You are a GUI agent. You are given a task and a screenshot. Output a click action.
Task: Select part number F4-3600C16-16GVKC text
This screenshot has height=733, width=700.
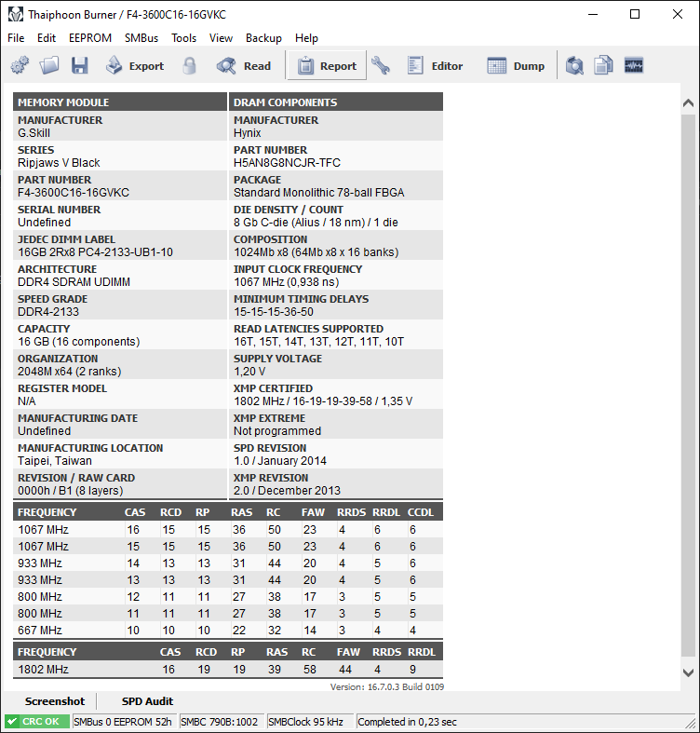coord(74,193)
